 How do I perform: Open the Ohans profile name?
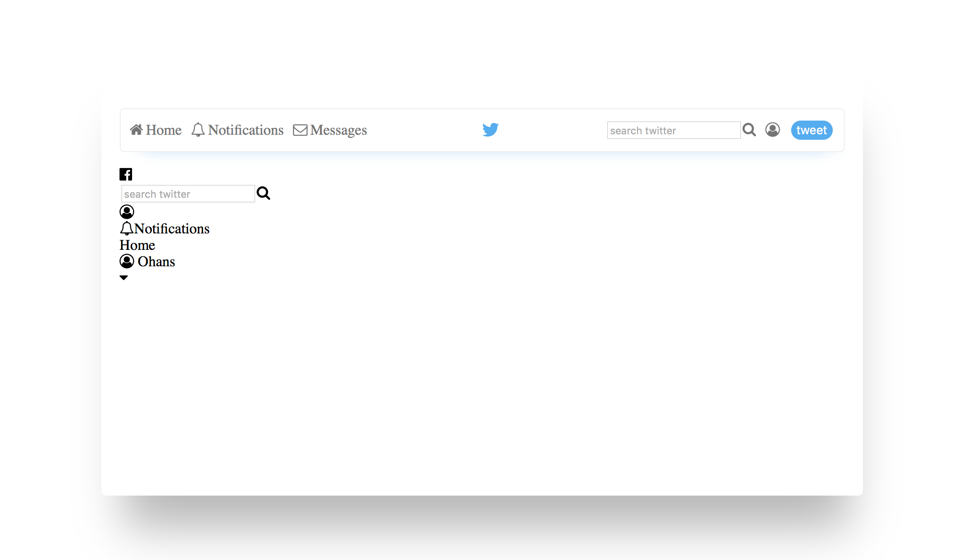(x=156, y=262)
